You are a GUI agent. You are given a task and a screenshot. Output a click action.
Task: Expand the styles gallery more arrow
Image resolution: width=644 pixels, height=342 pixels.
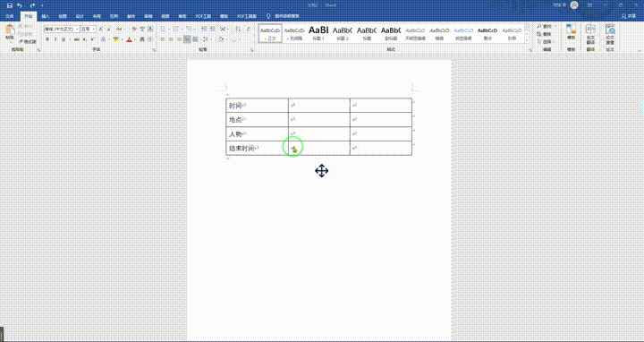[x=527, y=40]
